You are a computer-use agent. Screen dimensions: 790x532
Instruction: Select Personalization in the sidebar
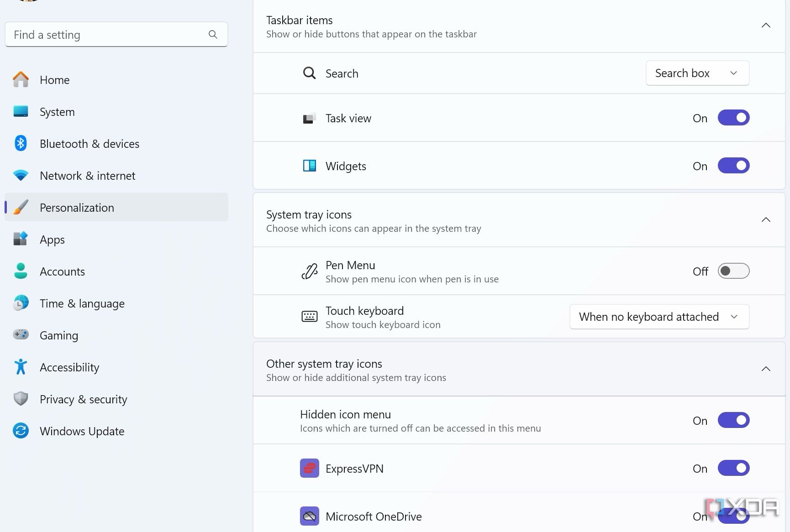(x=116, y=207)
